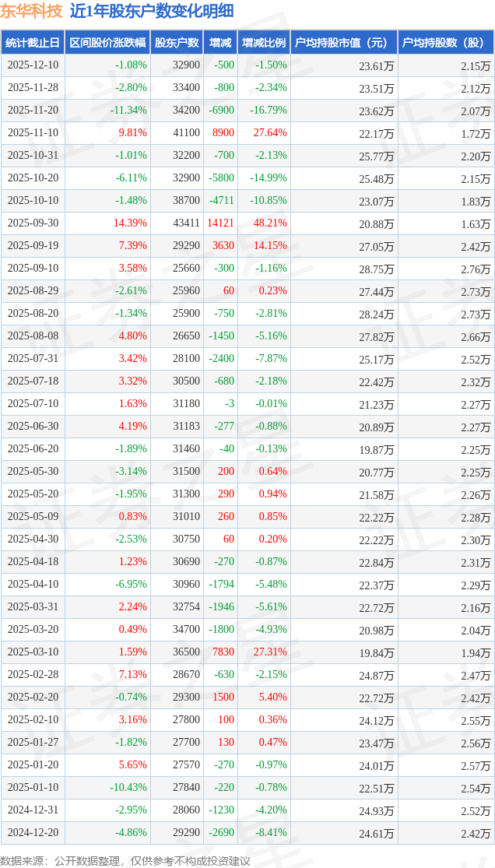
Task: Click the -4711 change cell
Action: coord(220,200)
